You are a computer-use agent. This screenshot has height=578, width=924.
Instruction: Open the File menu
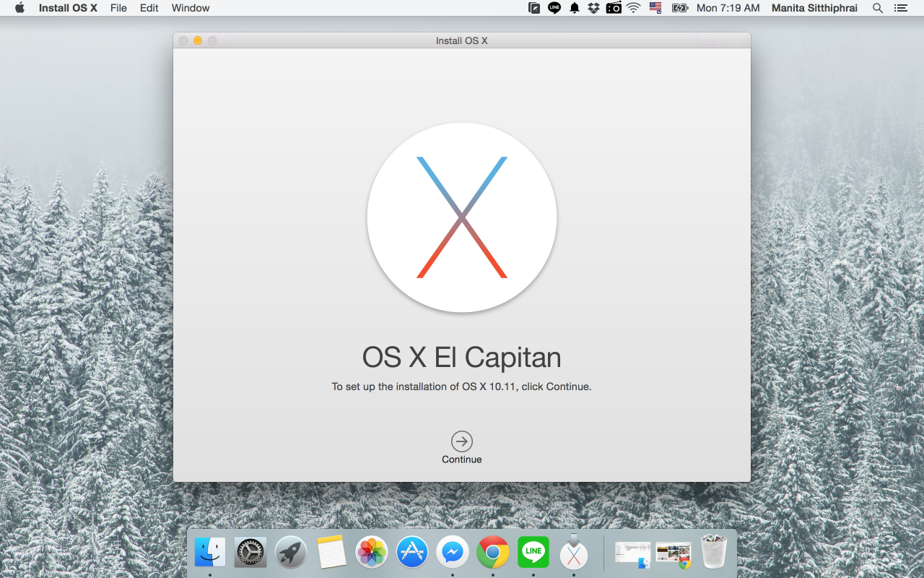(118, 8)
